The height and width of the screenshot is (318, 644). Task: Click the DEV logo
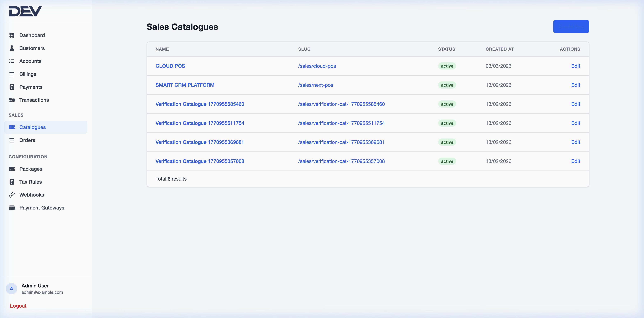coord(25,11)
